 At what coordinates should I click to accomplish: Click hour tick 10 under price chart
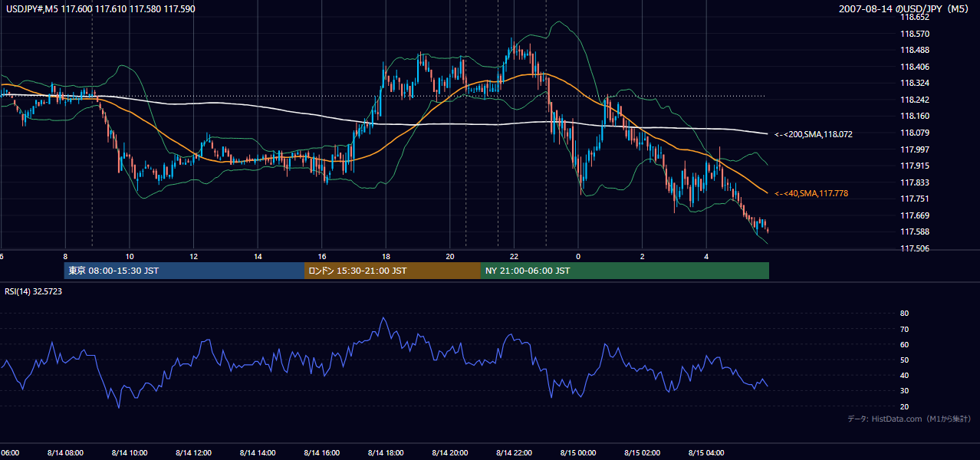pos(130,256)
